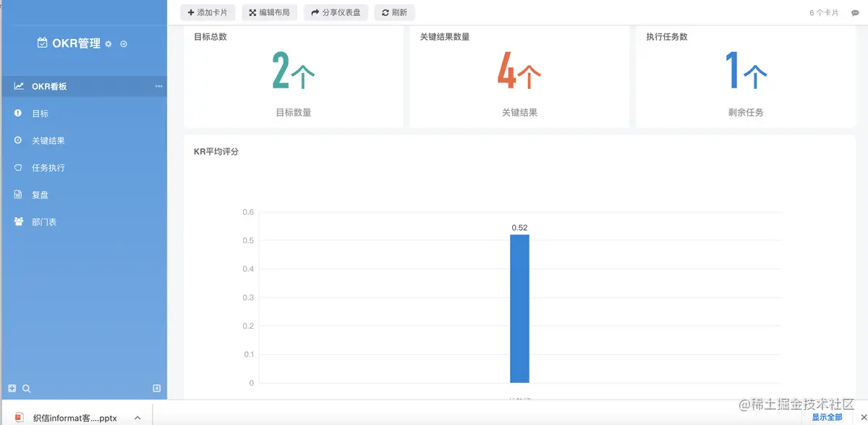
Task: Click the settings gear next to OKR管理
Action: [108, 43]
